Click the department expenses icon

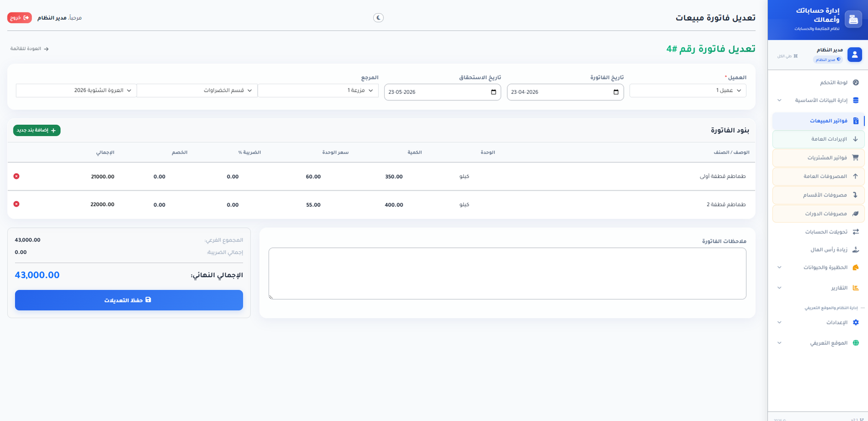tap(856, 195)
